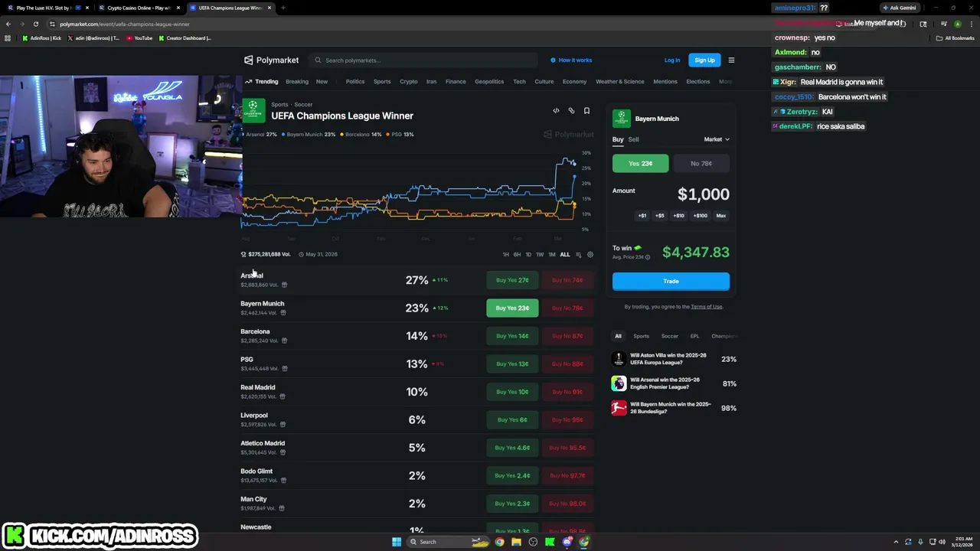Click the gift icon under PSG
Image resolution: width=980 pixels, height=551 pixels.
[284, 369]
